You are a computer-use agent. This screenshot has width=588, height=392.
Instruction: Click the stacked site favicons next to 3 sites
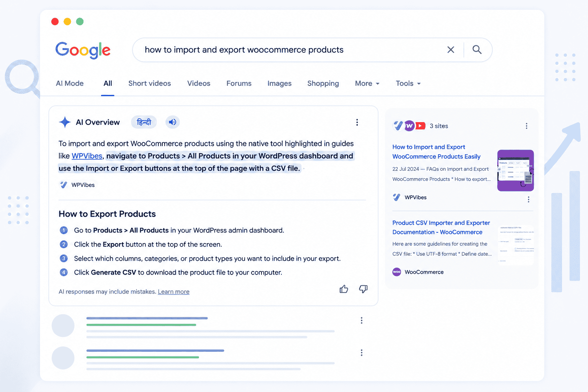pyautogui.click(x=409, y=126)
